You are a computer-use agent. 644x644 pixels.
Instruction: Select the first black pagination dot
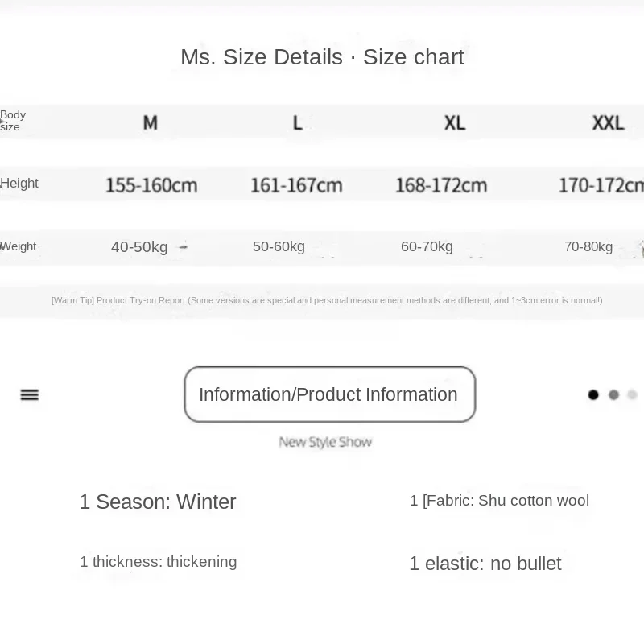pos(593,394)
